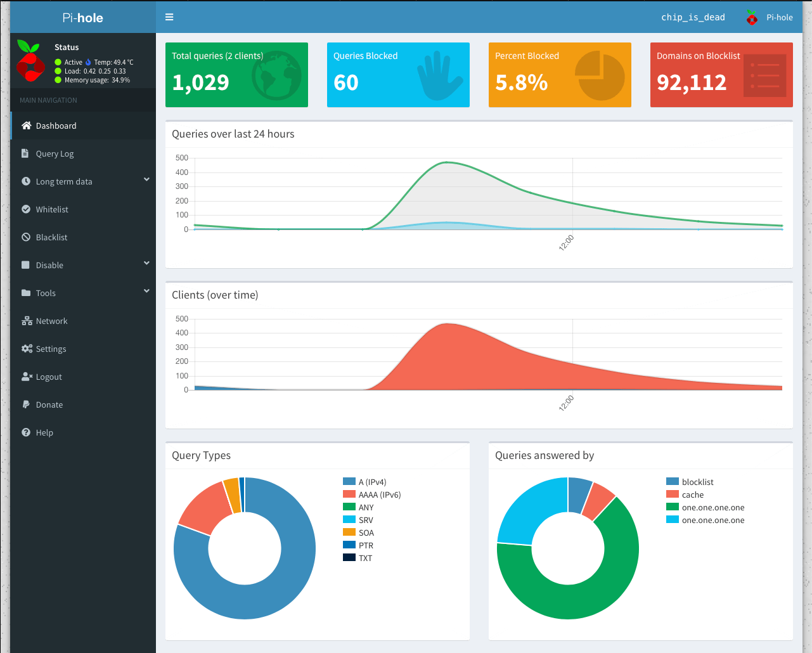The image size is (812, 653).
Task: Click the Long term data clock icon
Action: click(x=26, y=181)
